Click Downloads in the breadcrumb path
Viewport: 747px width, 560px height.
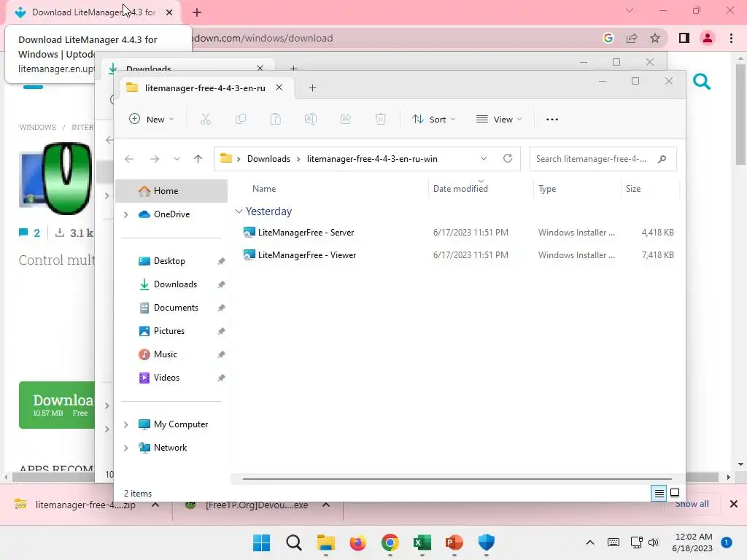coord(268,159)
